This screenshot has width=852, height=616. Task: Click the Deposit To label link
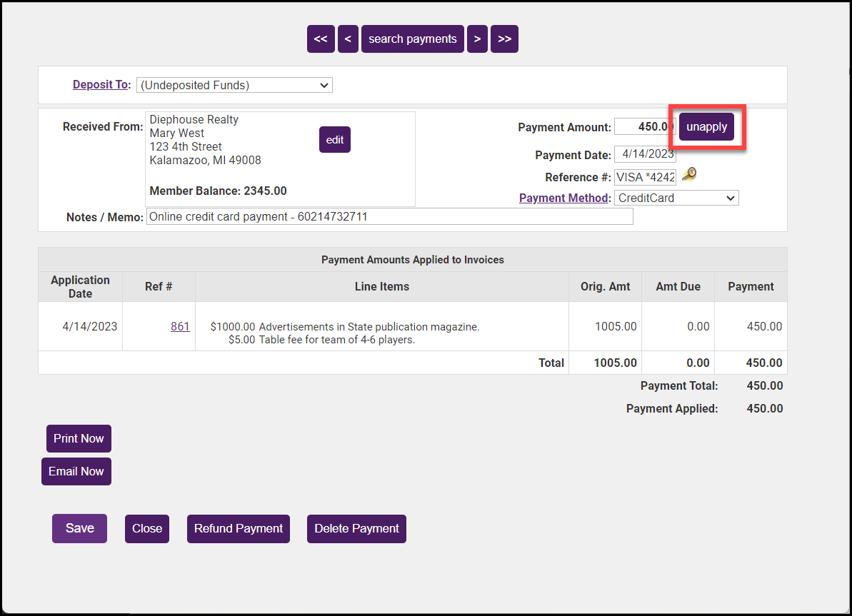click(101, 85)
